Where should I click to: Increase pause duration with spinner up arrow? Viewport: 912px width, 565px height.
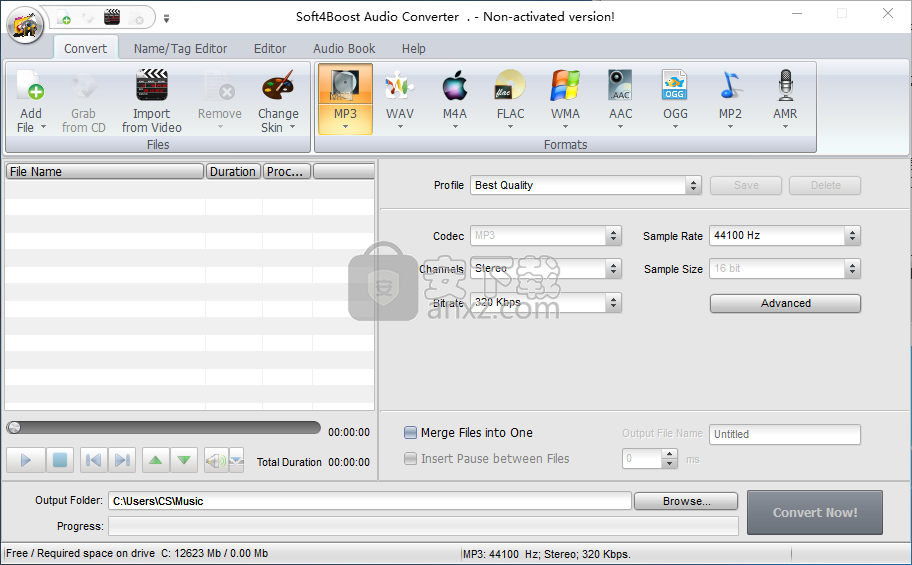(x=670, y=453)
